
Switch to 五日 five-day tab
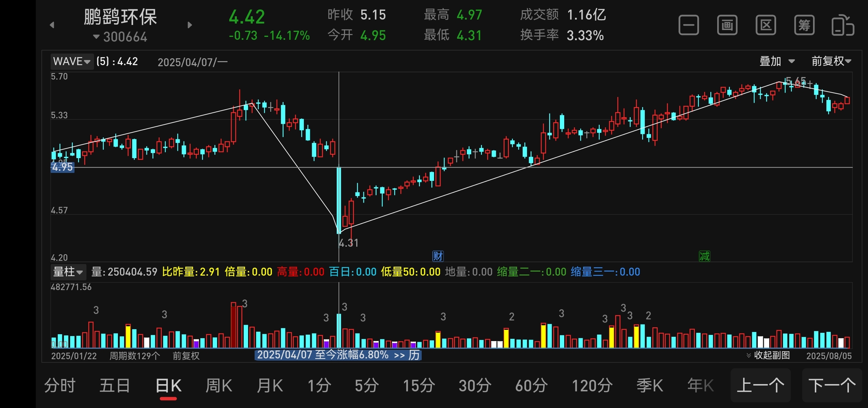pyautogui.click(x=115, y=386)
